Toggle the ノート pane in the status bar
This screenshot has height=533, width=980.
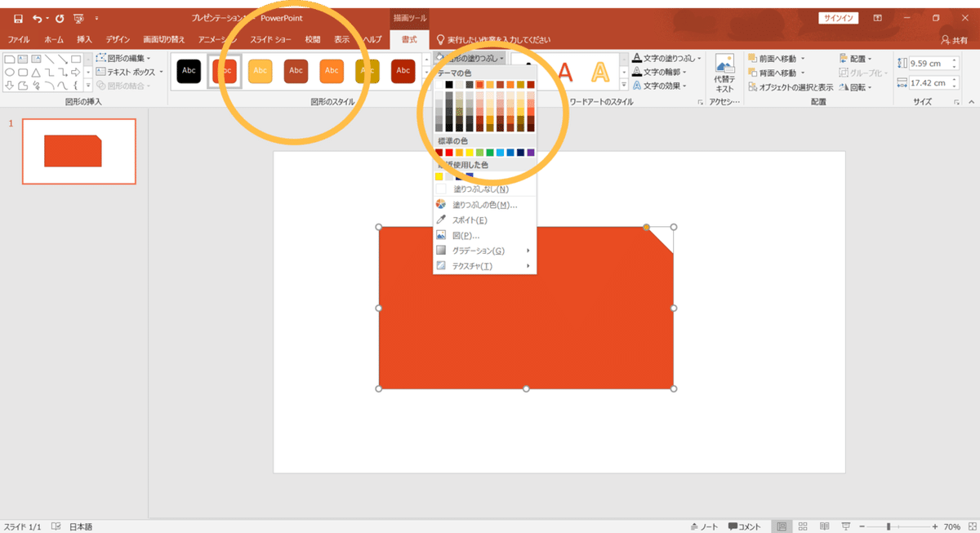(704, 526)
